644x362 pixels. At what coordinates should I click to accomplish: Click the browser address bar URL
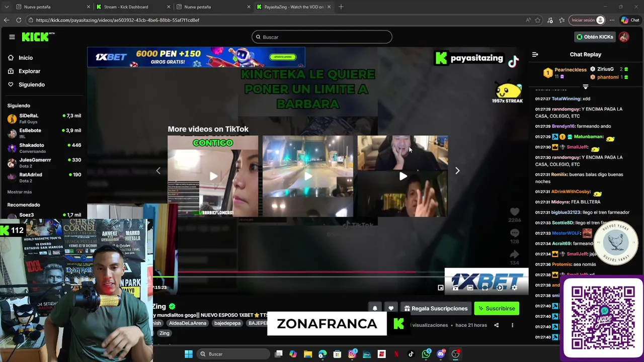[x=118, y=20]
